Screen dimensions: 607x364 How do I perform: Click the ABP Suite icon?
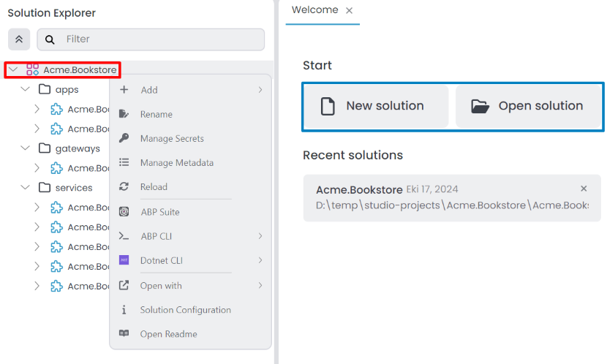(x=124, y=212)
